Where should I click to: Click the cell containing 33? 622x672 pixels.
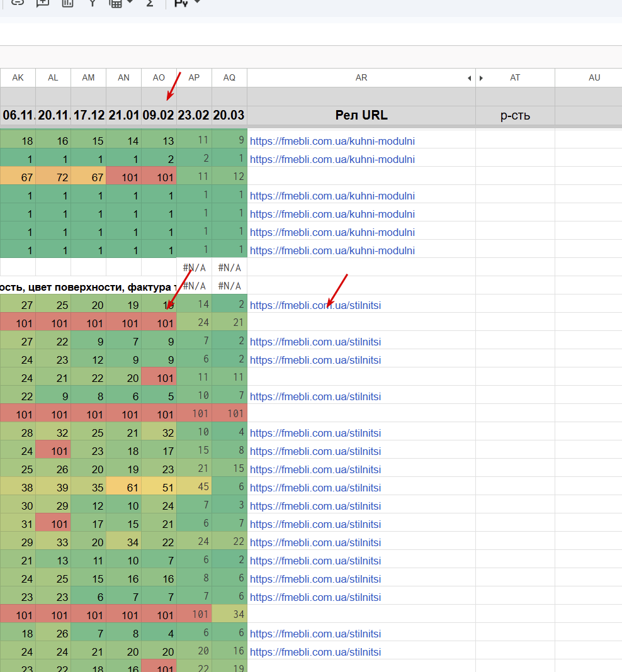coord(53,541)
